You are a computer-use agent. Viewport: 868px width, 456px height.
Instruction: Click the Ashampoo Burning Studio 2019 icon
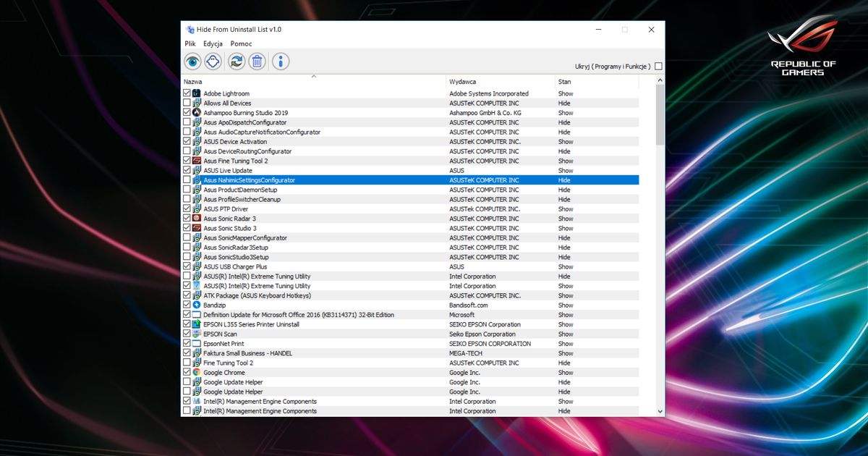(197, 113)
